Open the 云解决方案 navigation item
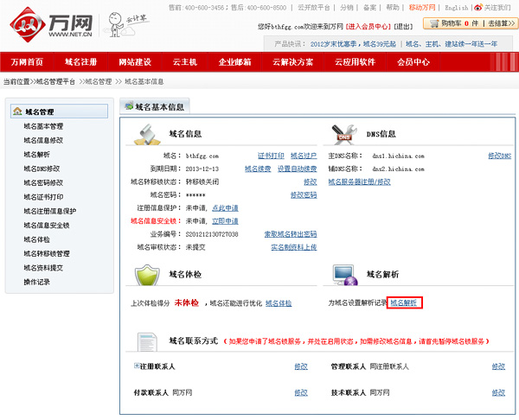This screenshot has width=519, height=420. pyautogui.click(x=292, y=62)
